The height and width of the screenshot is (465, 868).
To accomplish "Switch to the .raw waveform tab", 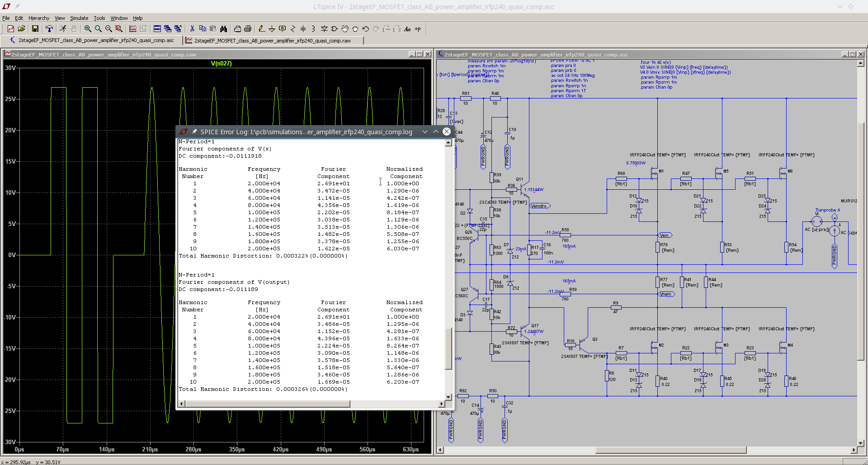I will [273, 40].
